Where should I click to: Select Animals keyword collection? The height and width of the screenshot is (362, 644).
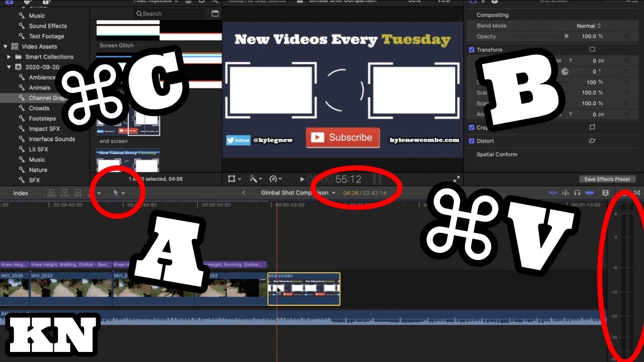(40, 87)
